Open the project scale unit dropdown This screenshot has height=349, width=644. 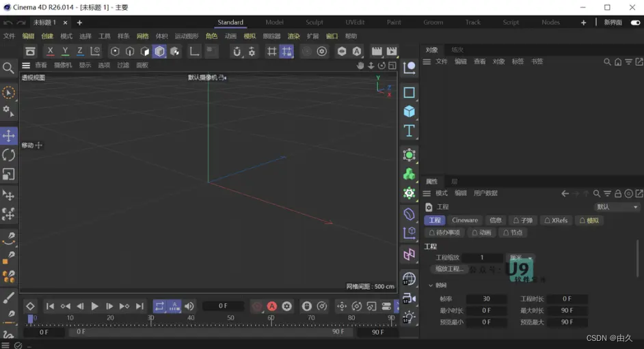click(x=520, y=258)
